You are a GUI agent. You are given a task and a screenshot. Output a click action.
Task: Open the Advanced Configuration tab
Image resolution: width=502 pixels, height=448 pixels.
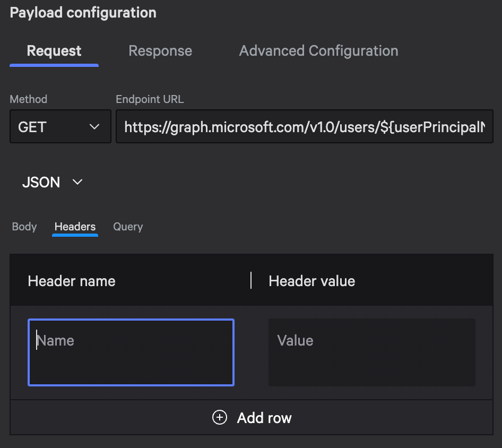pos(318,50)
